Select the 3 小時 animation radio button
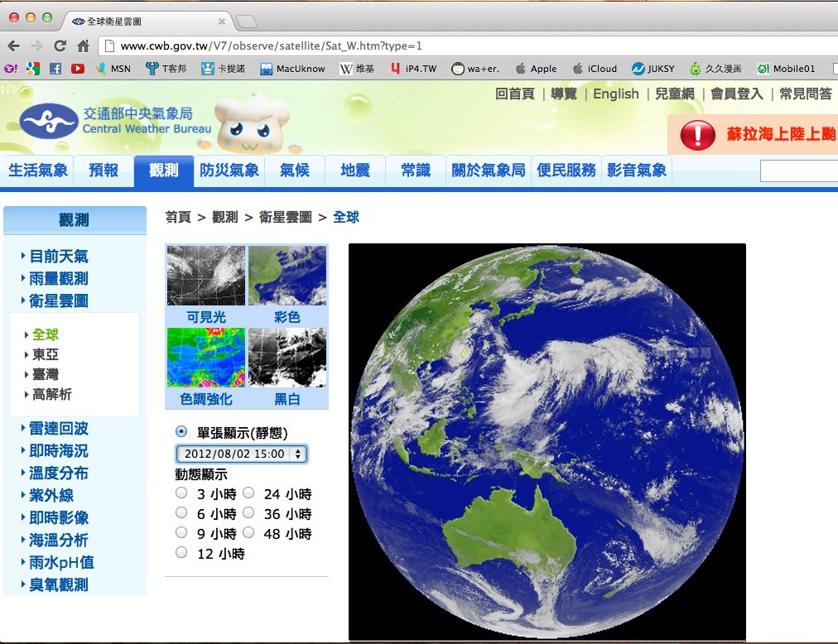The image size is (838, 644). (x=181, y=493)
